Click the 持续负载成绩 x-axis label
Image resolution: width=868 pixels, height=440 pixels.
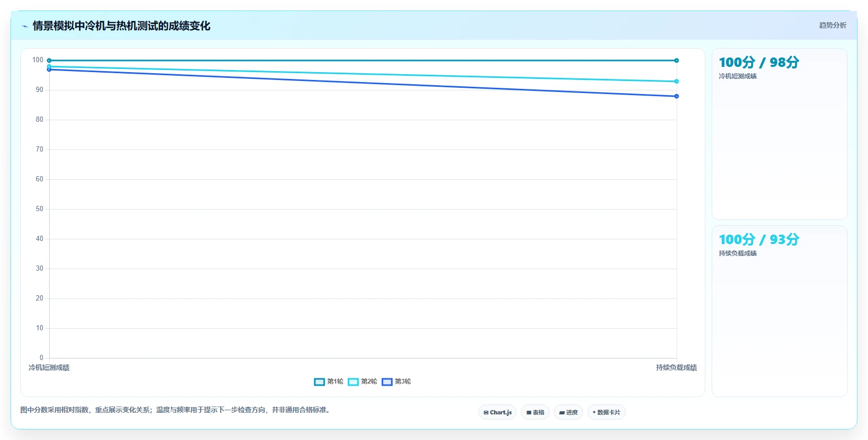click(x=677, y=368)
